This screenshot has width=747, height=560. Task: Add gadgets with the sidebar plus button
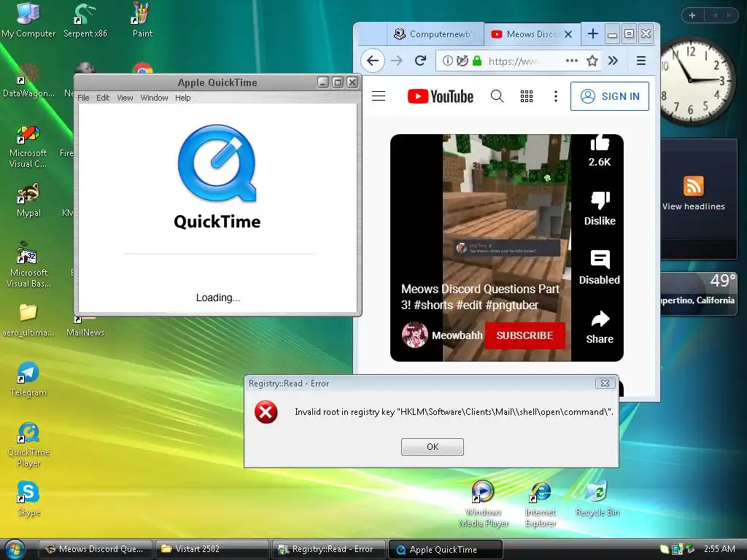pyautogui.click(x=692, y=15)
